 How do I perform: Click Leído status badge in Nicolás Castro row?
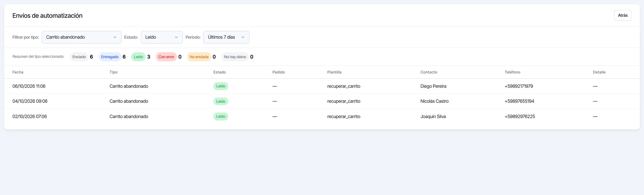221,101
